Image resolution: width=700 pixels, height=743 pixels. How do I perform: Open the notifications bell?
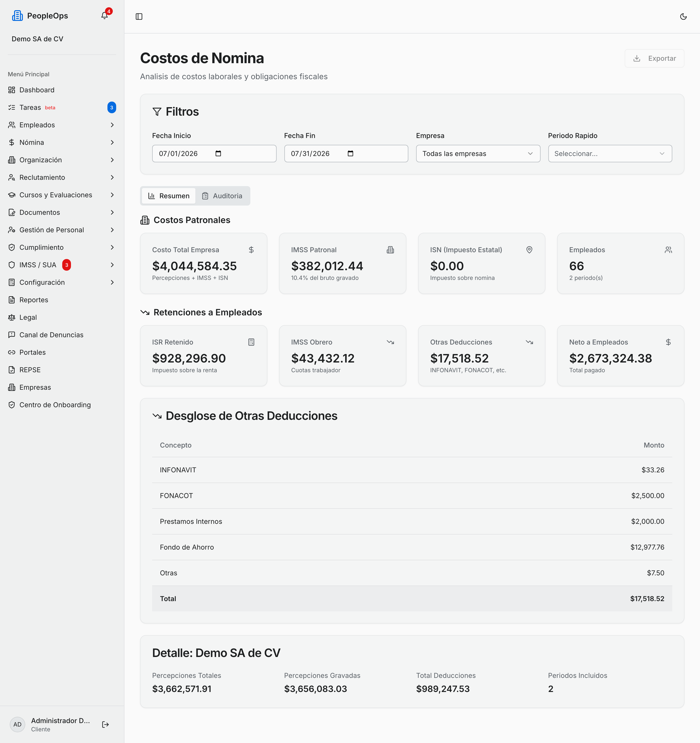pyautogui.click(x=104, y=16)
